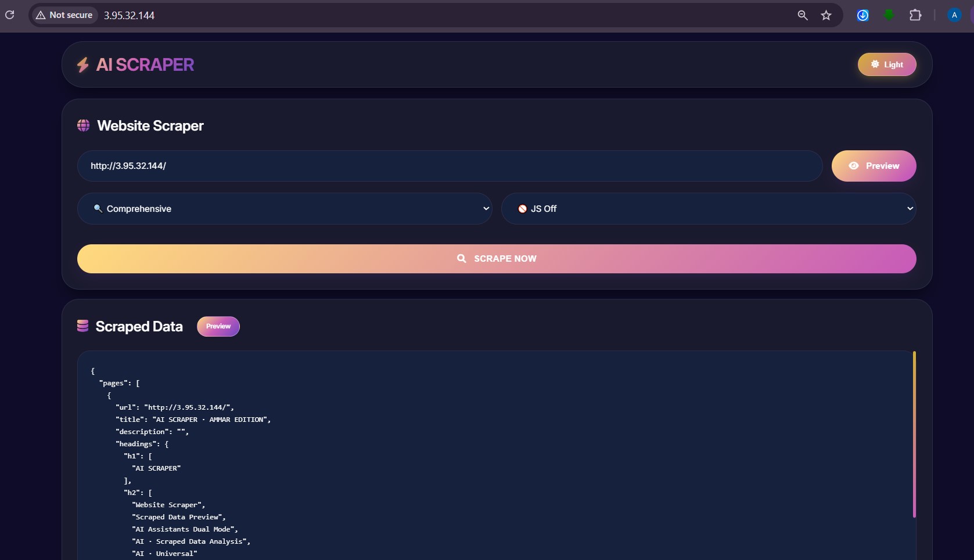Click the database icon beside Scraped Data

tap(82, 326)
